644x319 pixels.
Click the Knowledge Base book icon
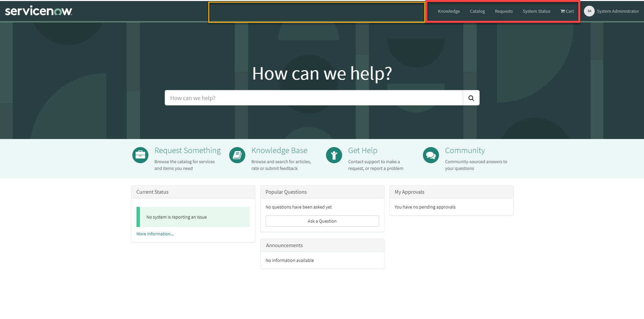[237, 155]
